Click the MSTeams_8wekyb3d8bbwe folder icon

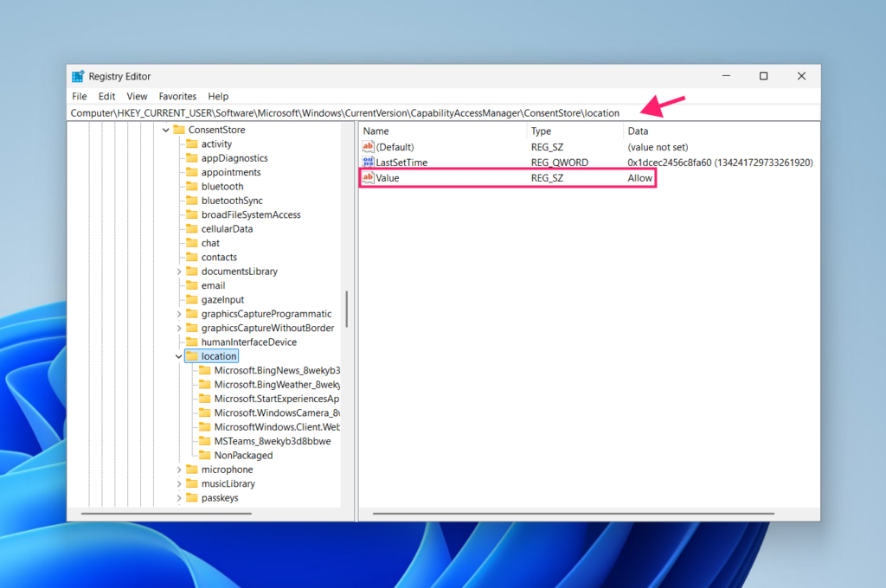click(205, 441)
